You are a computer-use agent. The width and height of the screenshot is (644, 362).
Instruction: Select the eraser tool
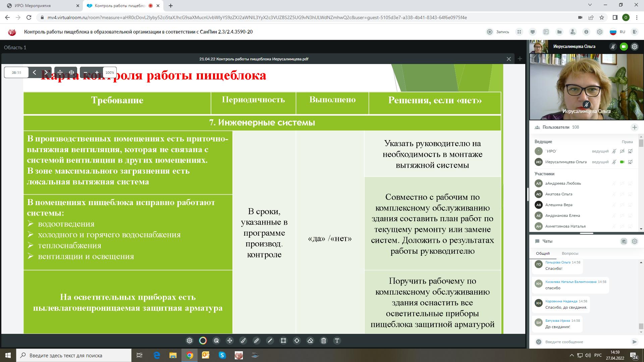310,341
